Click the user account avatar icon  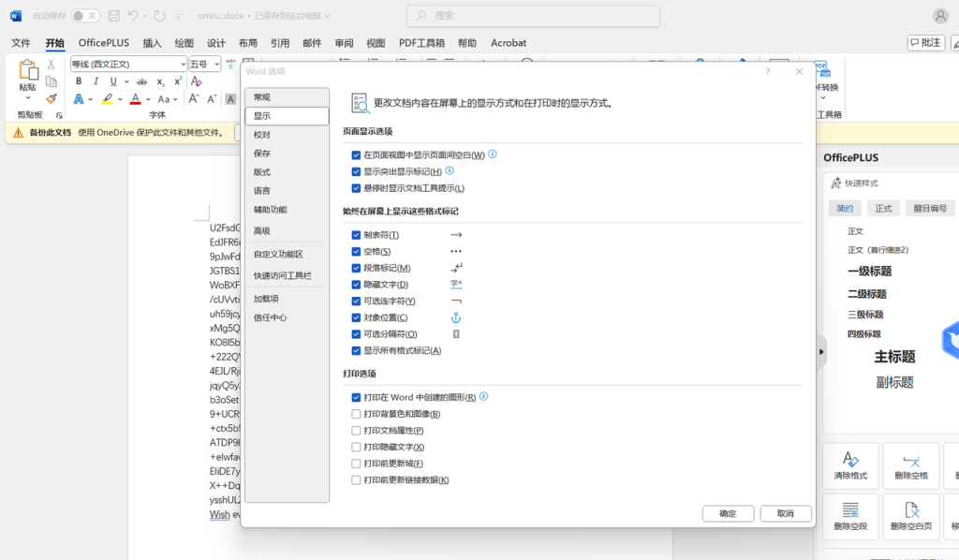[940, 16]
